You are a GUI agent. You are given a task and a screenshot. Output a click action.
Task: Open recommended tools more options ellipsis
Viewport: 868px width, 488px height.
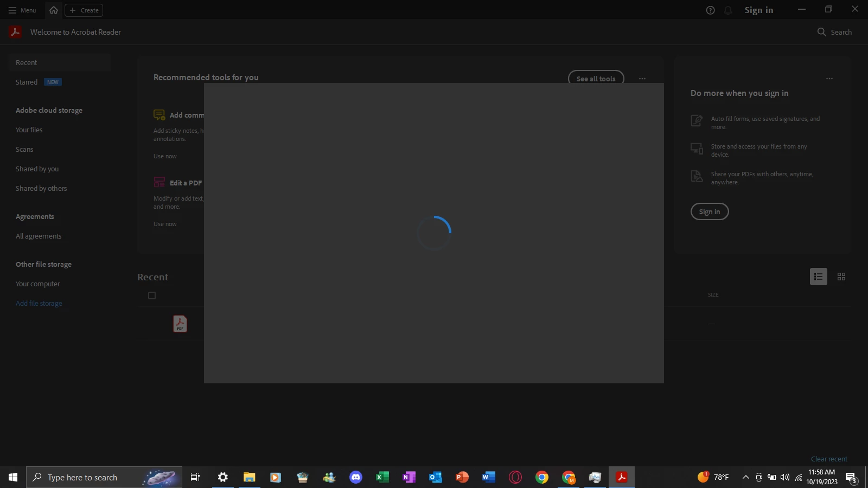pos(642,79)
